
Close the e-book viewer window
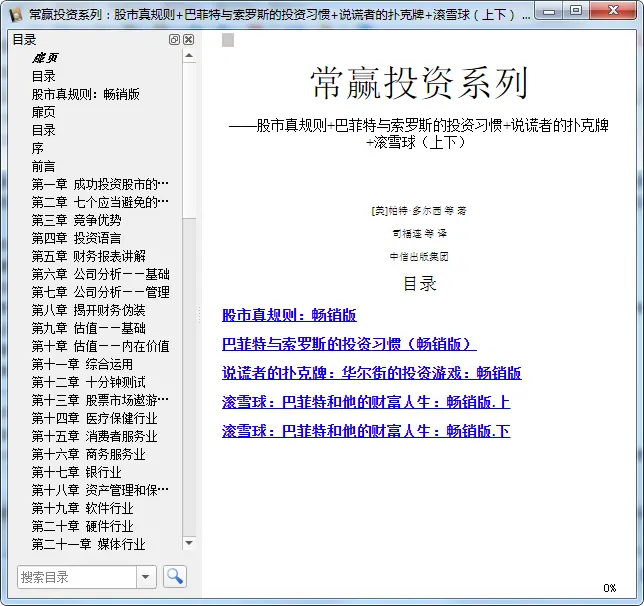coord(614,11)
